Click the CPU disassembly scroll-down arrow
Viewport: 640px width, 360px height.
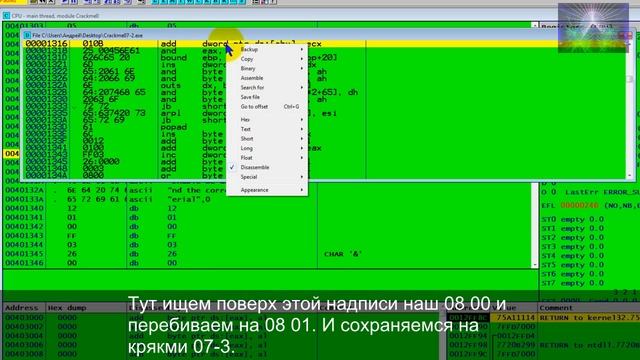(x=535, y=265)
